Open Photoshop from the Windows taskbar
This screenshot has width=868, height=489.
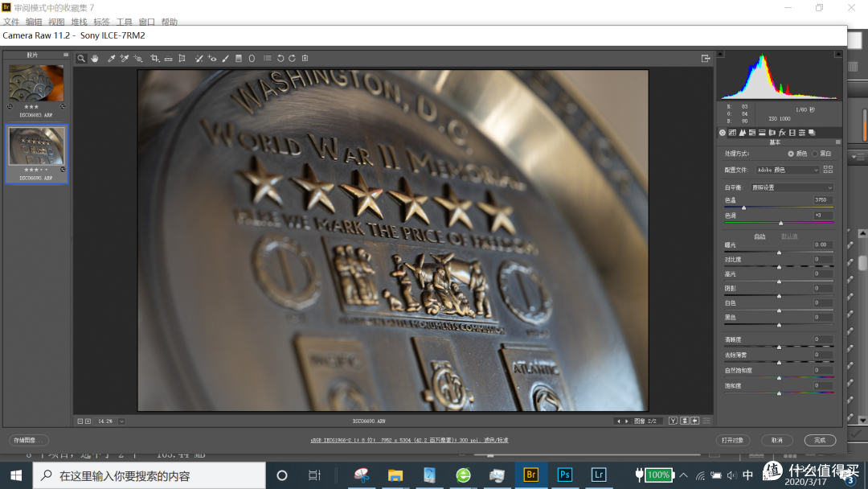coord(565,475)
